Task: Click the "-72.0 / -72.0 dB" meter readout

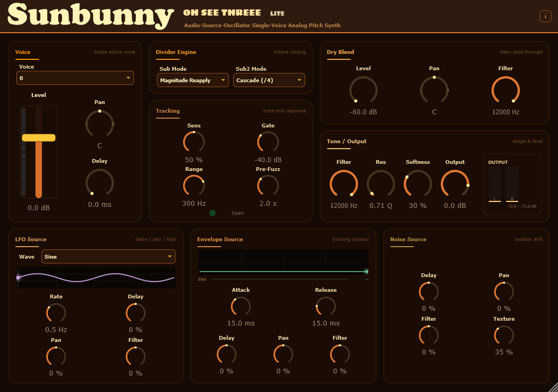Action: coord(521,206)
